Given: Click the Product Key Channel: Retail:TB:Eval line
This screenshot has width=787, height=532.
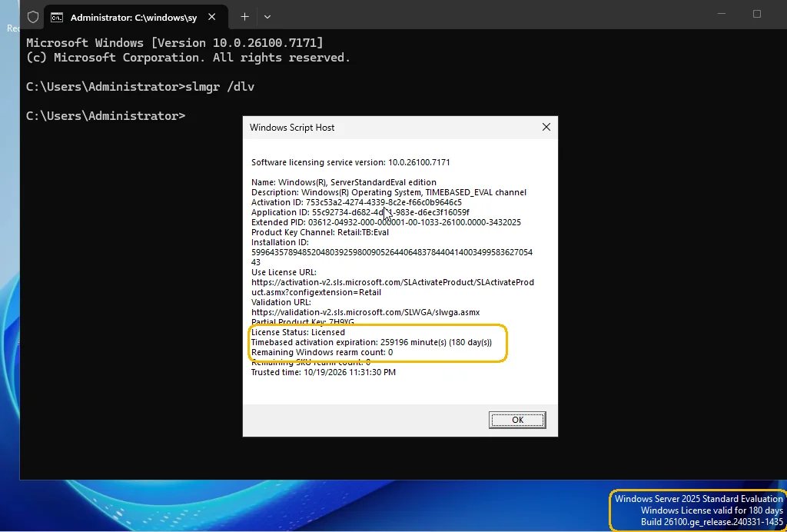Looking at the screenshot, I should (x=320, y=232).
